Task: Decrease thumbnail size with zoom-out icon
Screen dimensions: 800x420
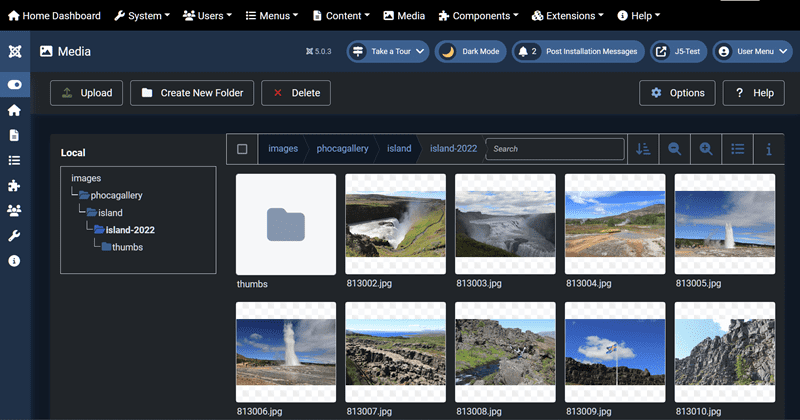Action: tap(675, 149)
